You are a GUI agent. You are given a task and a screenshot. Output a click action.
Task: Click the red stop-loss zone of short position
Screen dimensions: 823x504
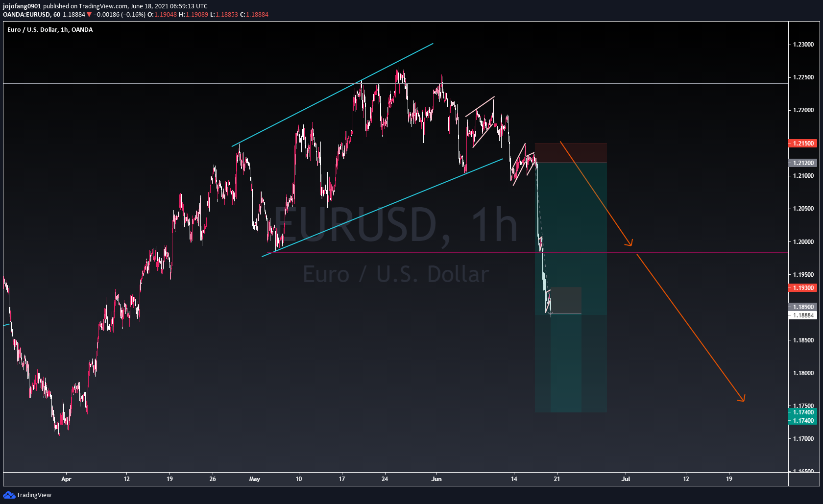pyautogui.click(x=571, y=153)
